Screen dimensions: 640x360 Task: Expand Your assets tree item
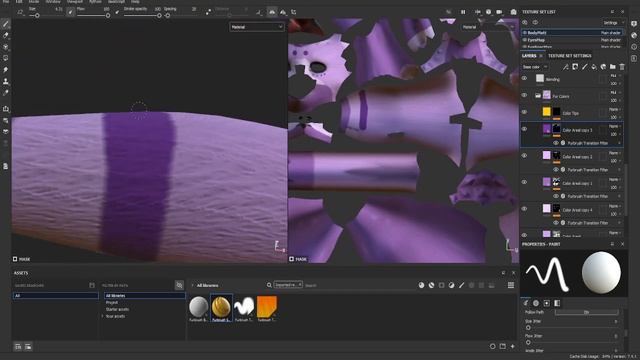tap(102, 316)
